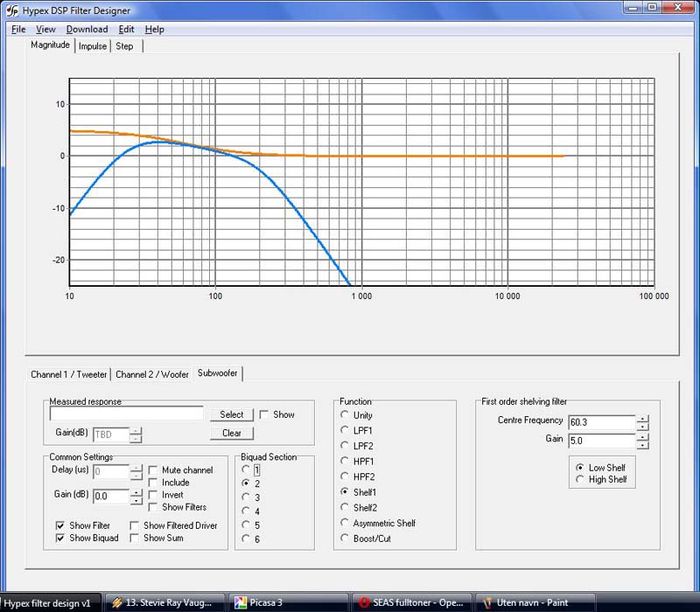
Task: Check the Invert checkbox
Action: 152,495
